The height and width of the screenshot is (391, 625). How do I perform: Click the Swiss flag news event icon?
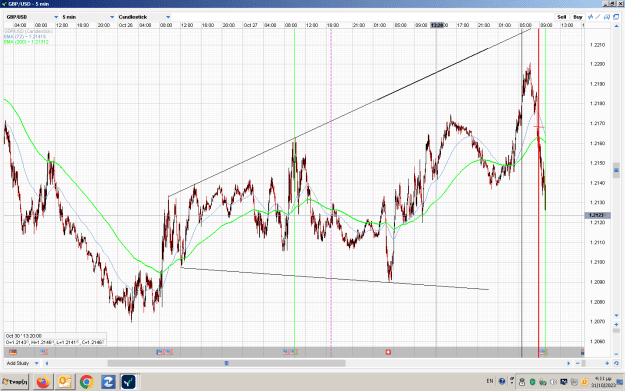388,352
